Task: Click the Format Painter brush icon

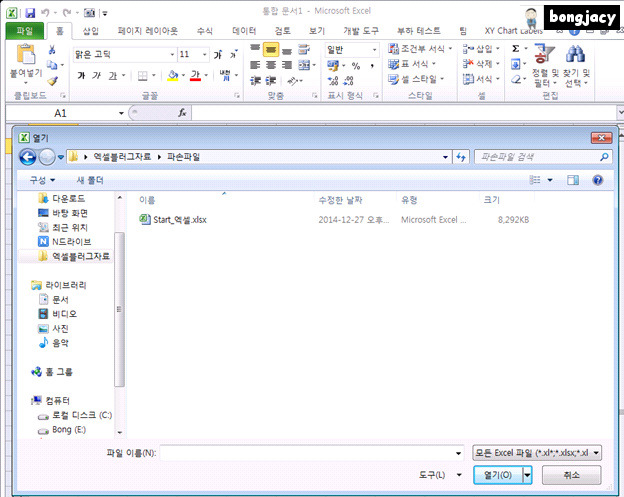Action: point(52,81)
